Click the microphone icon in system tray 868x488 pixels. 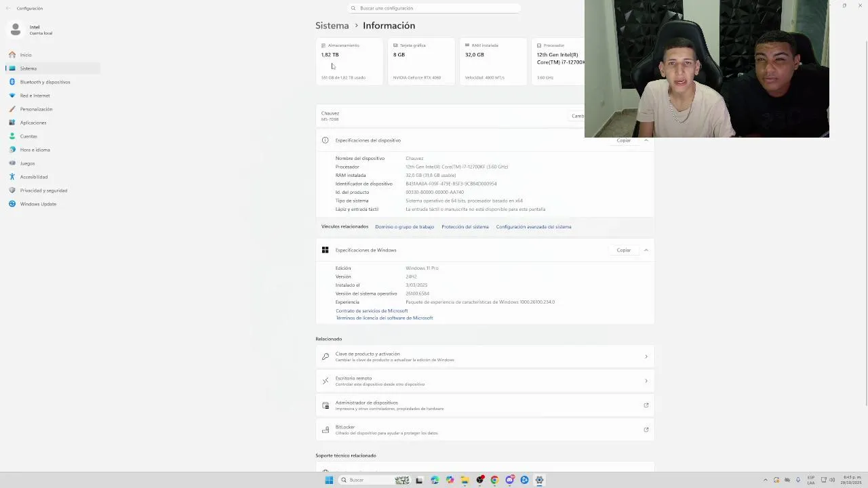[x=798, y=480]
